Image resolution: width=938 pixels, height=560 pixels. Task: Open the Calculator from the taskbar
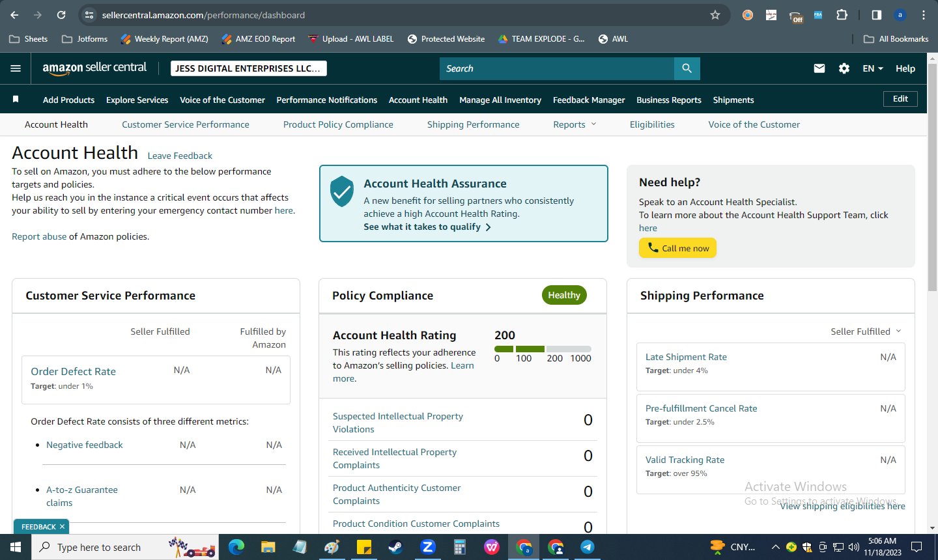pos(459,547)
